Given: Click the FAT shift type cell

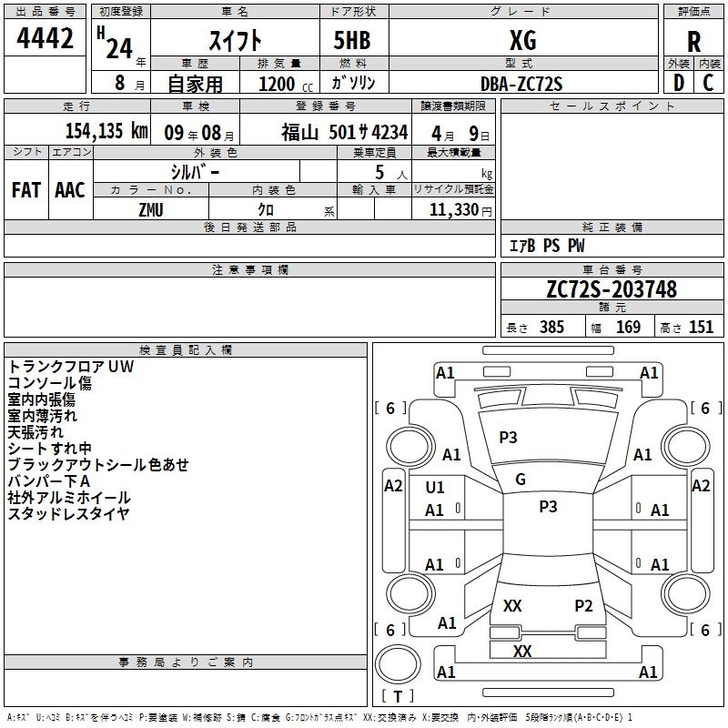Looking at the screenshot, I should pyautogui.click(x=25, y=189).
